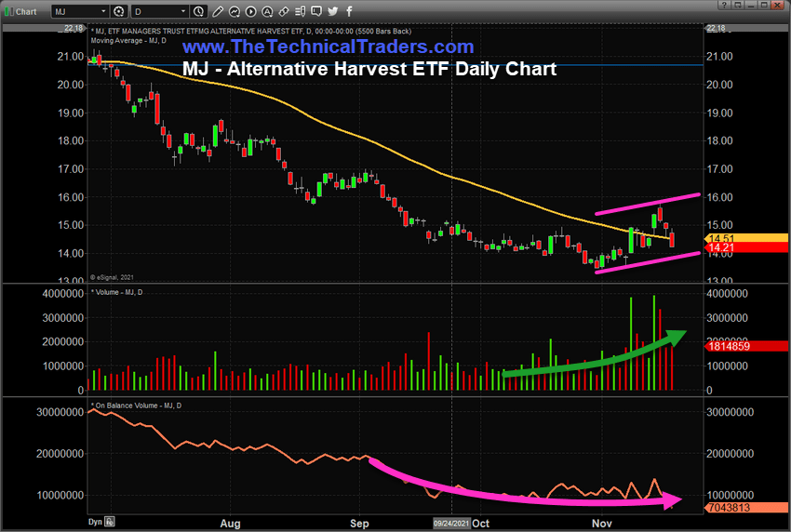Viewport: 791px width, 532px height.
Task: Open symbol settings gear icon
Action: [119, 11]
